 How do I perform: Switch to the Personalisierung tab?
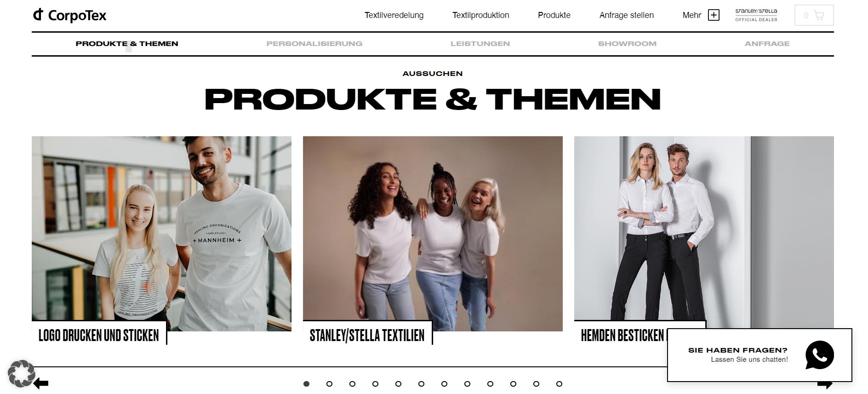tap(314, 44)
